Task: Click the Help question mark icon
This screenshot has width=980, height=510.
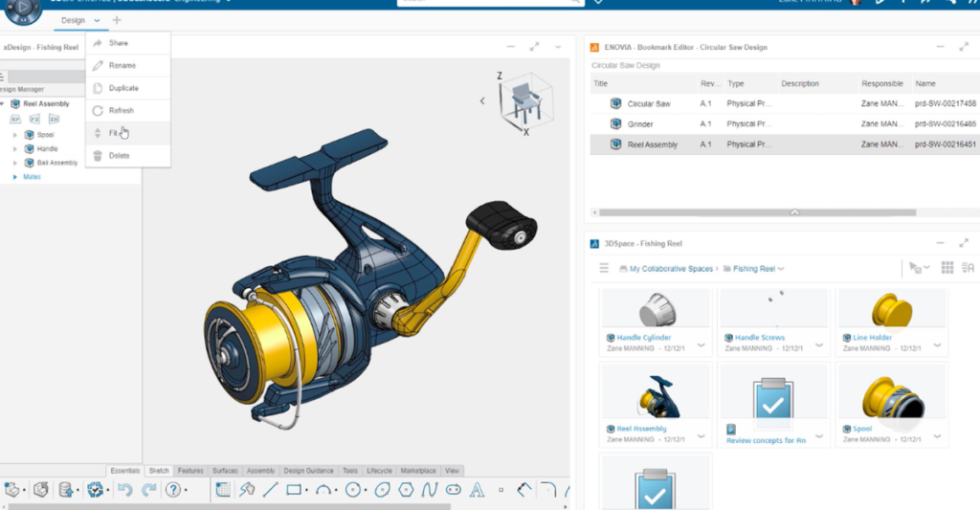Action: [x=173, y=490]
